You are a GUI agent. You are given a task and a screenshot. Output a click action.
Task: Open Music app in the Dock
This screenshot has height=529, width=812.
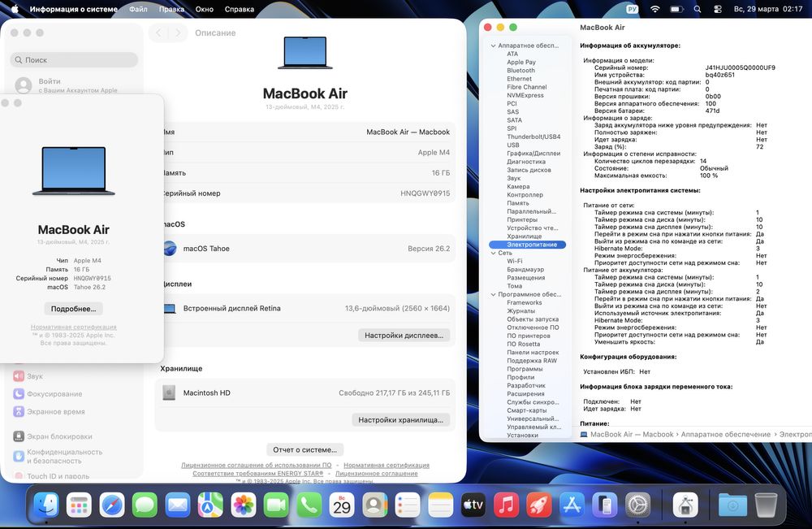pyautogui.click(x=507, y=505)
